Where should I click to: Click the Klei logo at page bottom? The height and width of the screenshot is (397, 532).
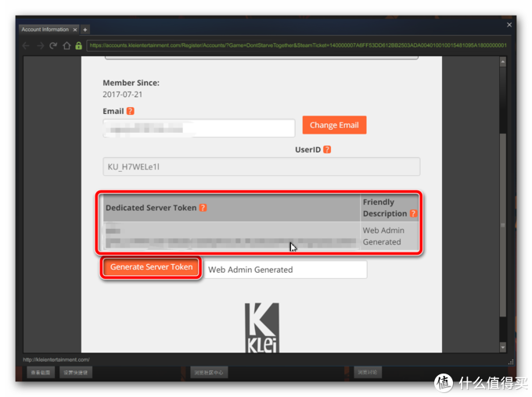click(262, 327)
